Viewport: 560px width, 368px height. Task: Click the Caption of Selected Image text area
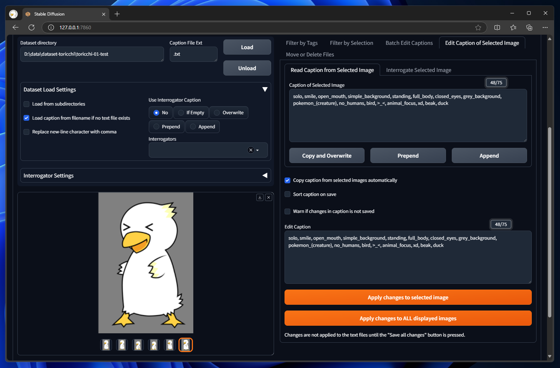(x=408, y=115)
